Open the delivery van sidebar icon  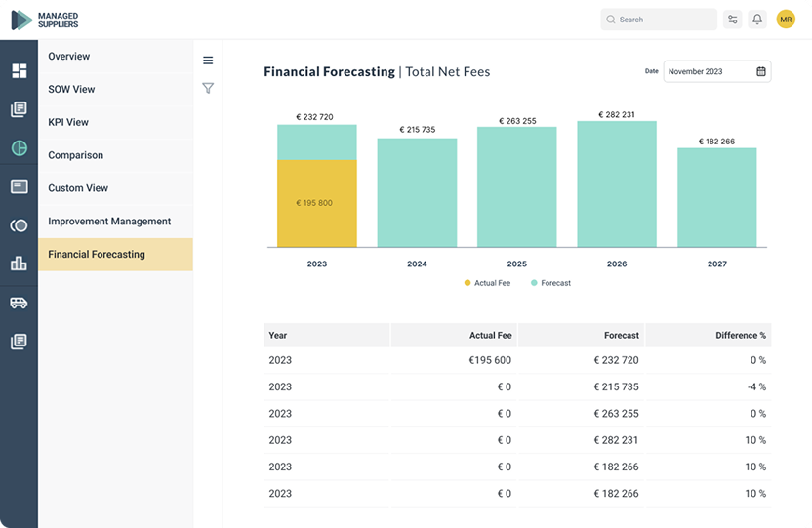[20, 303]
